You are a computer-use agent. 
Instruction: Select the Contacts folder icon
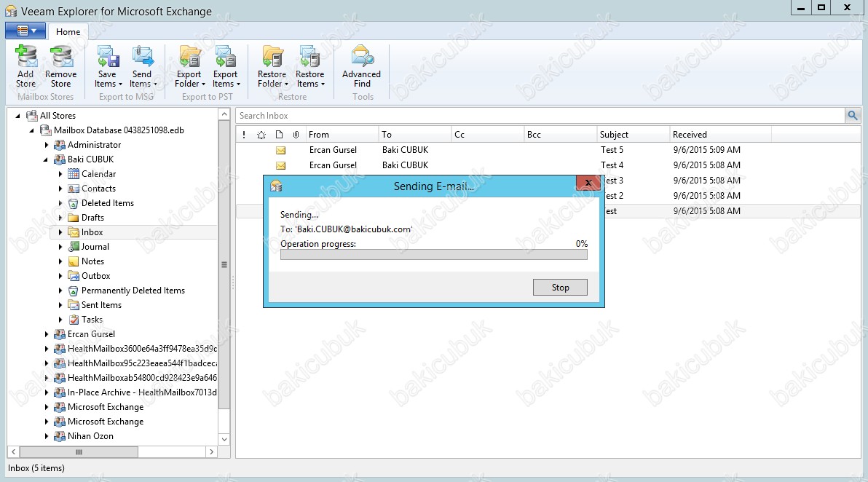[73, 188]
